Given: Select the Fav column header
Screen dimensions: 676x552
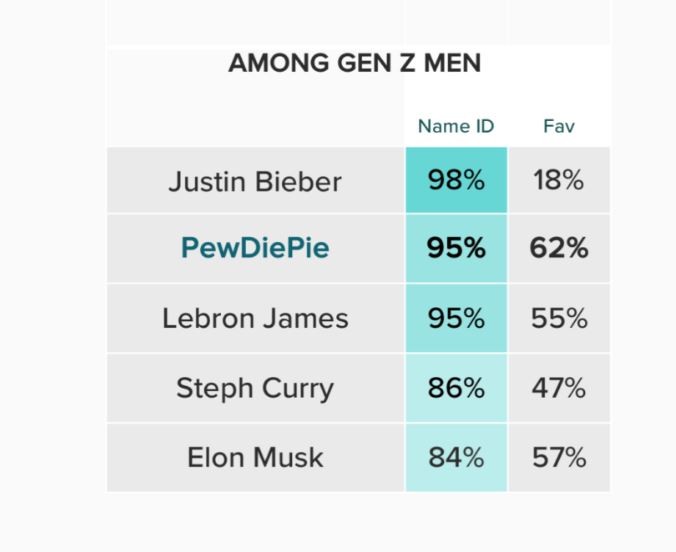Looking at the screenshot, I should (x=559, y=126).
